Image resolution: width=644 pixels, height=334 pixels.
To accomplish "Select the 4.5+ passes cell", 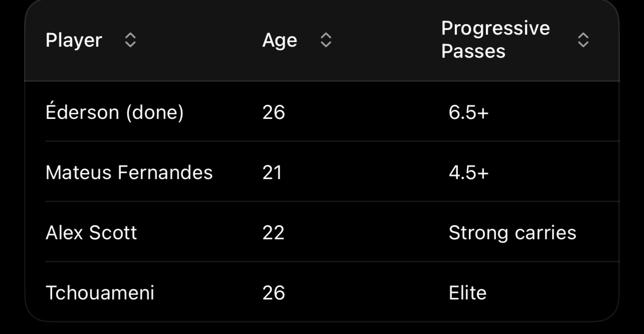I will (468, 173).
